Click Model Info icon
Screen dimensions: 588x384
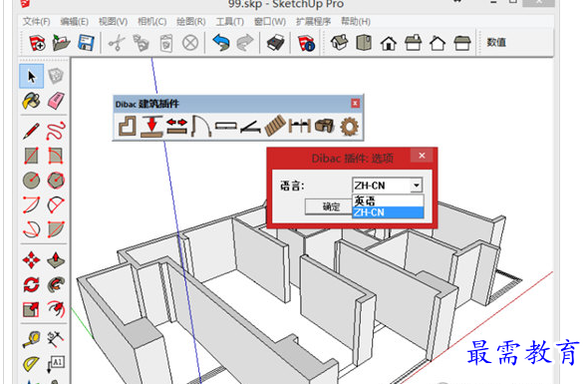(x=306, y=43)
